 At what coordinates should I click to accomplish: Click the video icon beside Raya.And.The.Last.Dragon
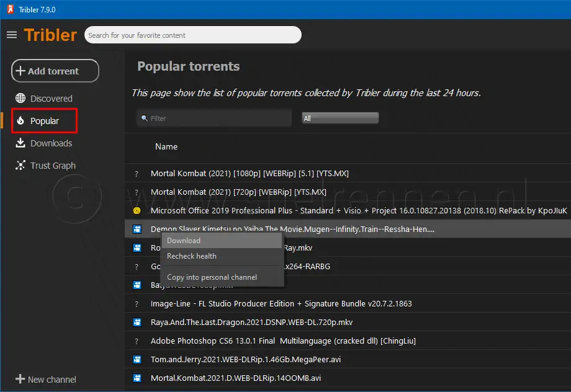(137, 322)
